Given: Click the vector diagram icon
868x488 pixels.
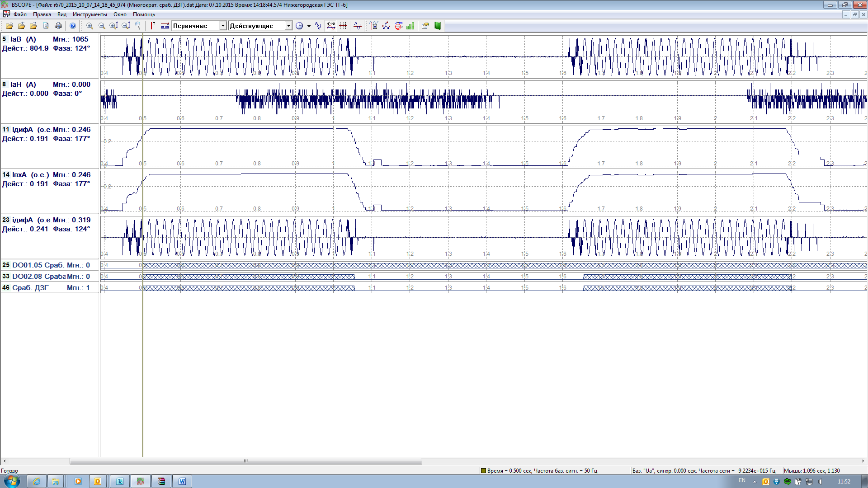Looking at the screenshot, I should click(386, 26).
